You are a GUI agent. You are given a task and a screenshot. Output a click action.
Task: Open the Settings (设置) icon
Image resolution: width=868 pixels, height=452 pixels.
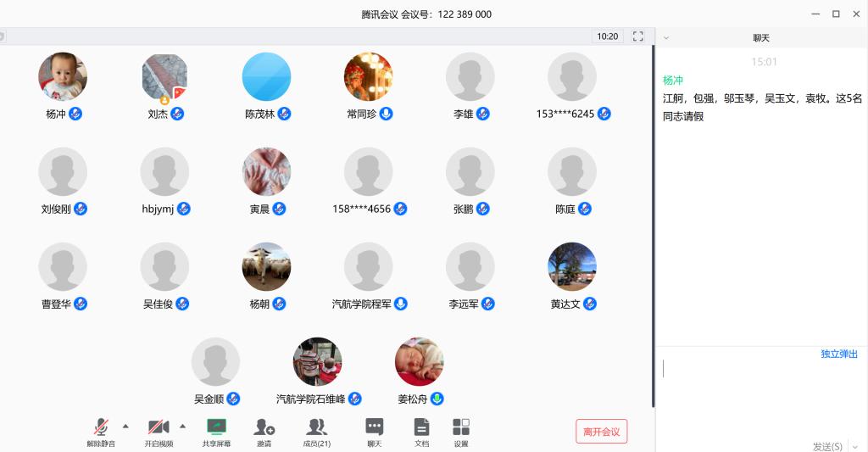tap(461, 427)
